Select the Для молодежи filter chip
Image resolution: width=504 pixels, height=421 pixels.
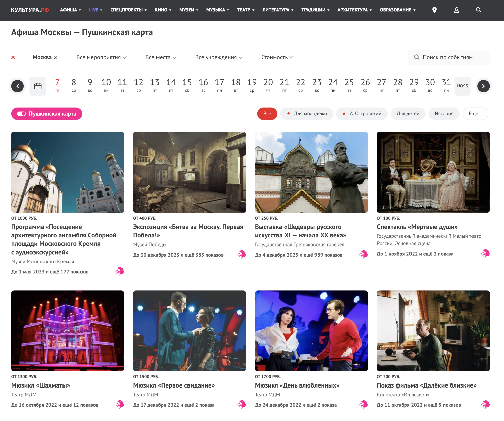307,114
